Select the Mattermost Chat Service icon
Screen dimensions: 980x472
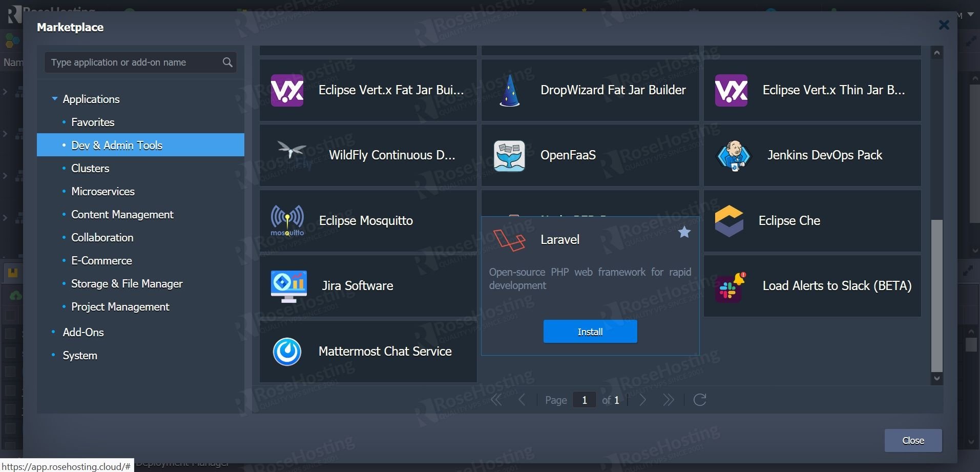tap(287, 351)
